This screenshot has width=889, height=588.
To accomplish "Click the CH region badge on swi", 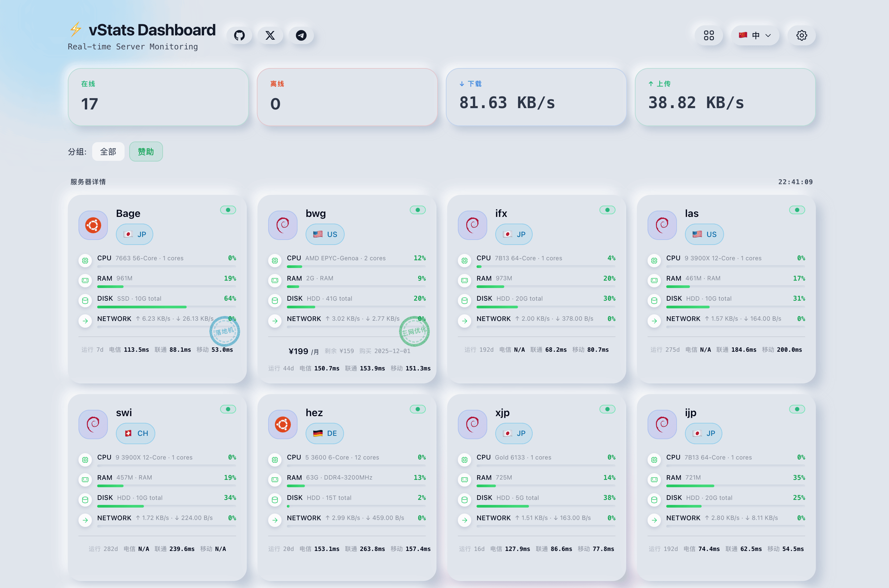I will coord(136,433).
